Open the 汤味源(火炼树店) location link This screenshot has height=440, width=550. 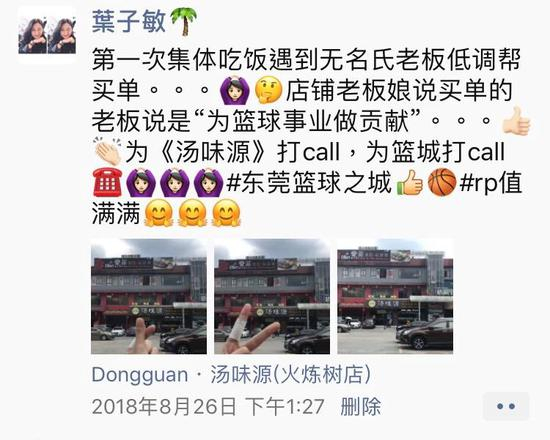(x=290, y=375)
